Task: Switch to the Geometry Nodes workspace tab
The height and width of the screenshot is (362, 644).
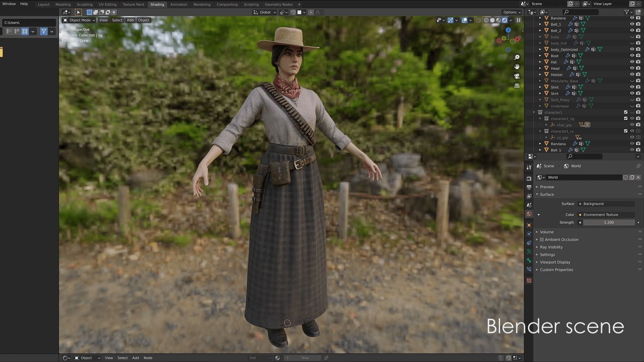Action: pyautogui.click(x=279, y=4)
